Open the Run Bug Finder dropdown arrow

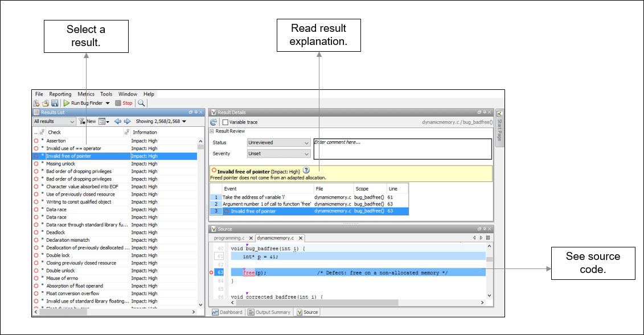click(108, 104)
